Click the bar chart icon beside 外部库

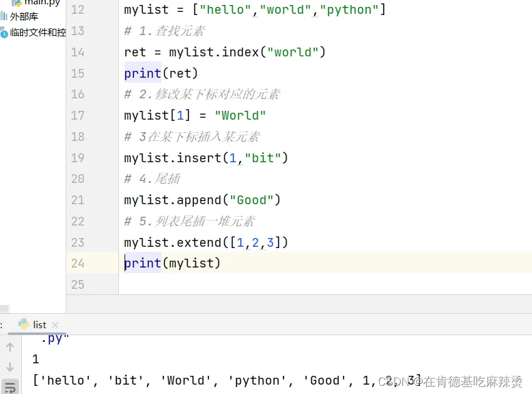[x=4, y=16]
